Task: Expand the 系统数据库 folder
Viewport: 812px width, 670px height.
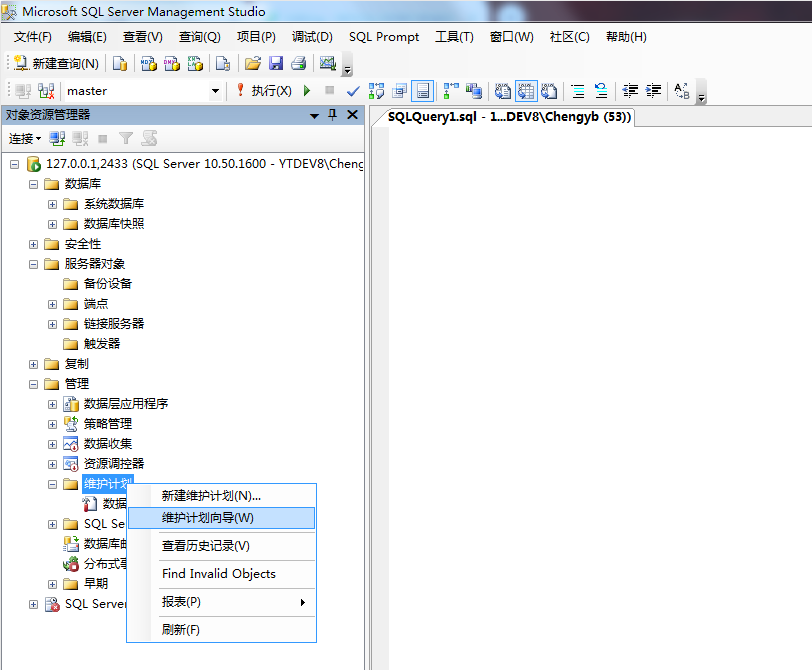Action: (52, 205)
